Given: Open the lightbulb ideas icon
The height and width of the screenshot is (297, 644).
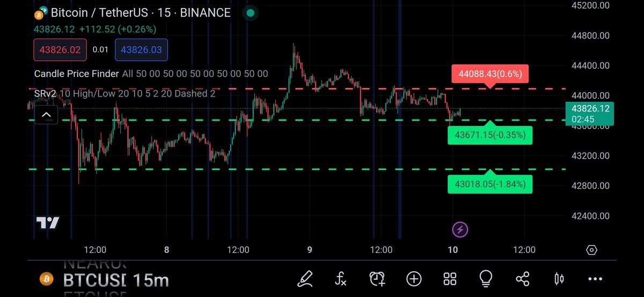Looking at the screenshot, I should point(486,278).
